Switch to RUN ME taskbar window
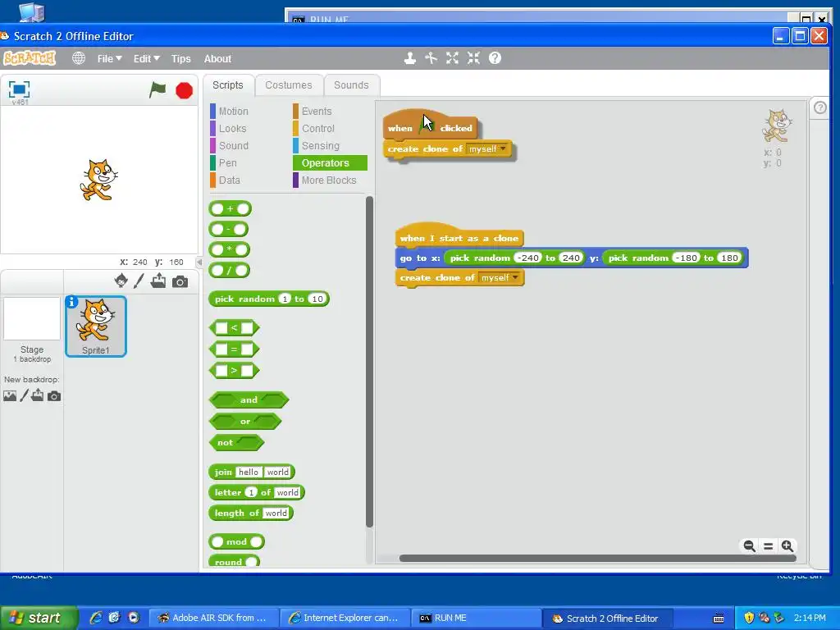The height and width of the screenshot is (630, 840). click(477, 618)
